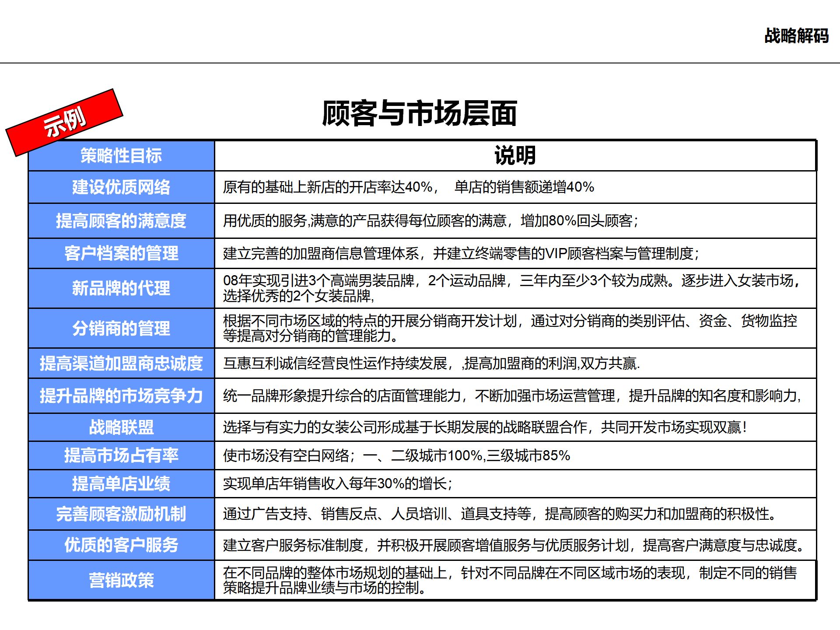Click description starting with 使市场没有空白网络

tap(396, 455)
